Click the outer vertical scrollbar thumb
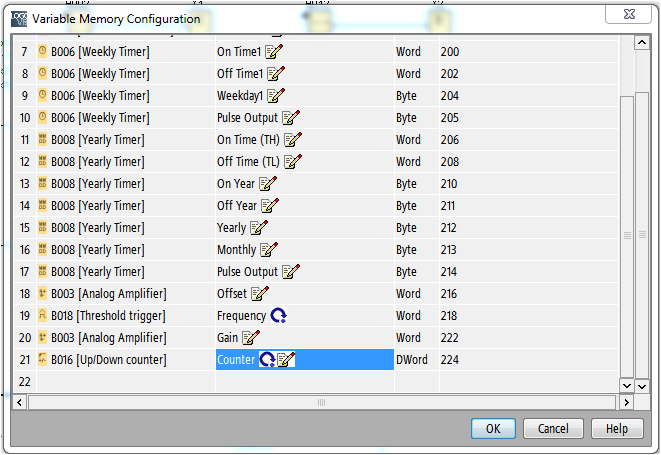This screenshot has width=661, height=455. (x=642, y=234)
